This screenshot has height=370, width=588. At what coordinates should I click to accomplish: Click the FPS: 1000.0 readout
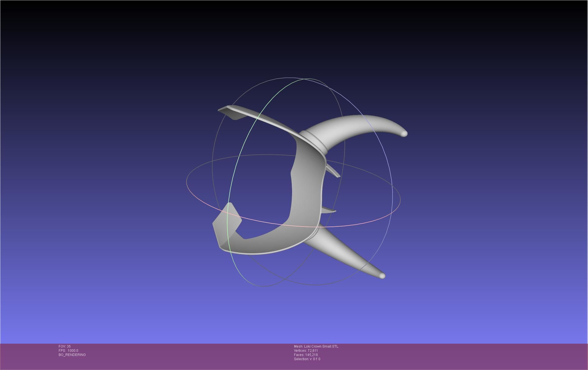click(x=68, y=351)
